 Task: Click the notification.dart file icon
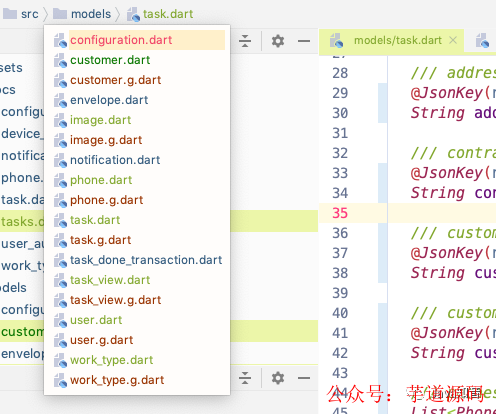(x=60, y=160)
